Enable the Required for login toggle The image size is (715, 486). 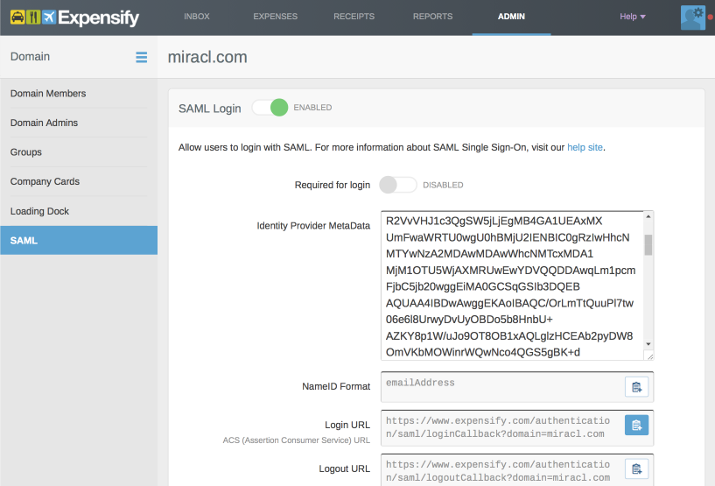[x=398, y=185]
